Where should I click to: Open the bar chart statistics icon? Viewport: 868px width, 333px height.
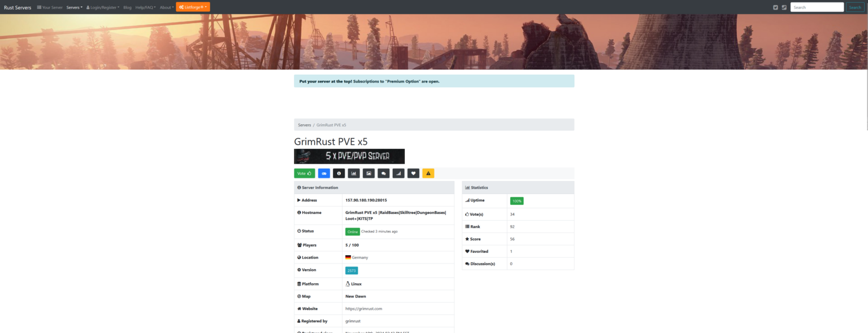(354, 173)
